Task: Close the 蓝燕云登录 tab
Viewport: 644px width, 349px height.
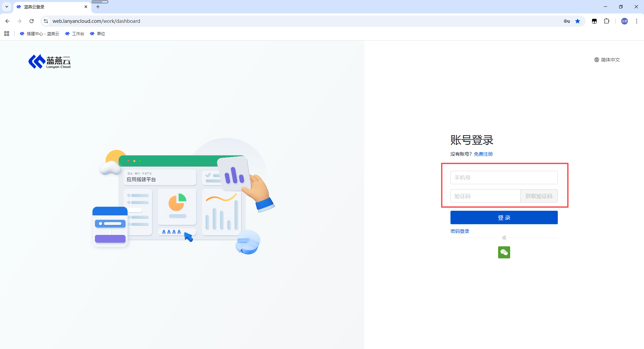Action: 86,7
